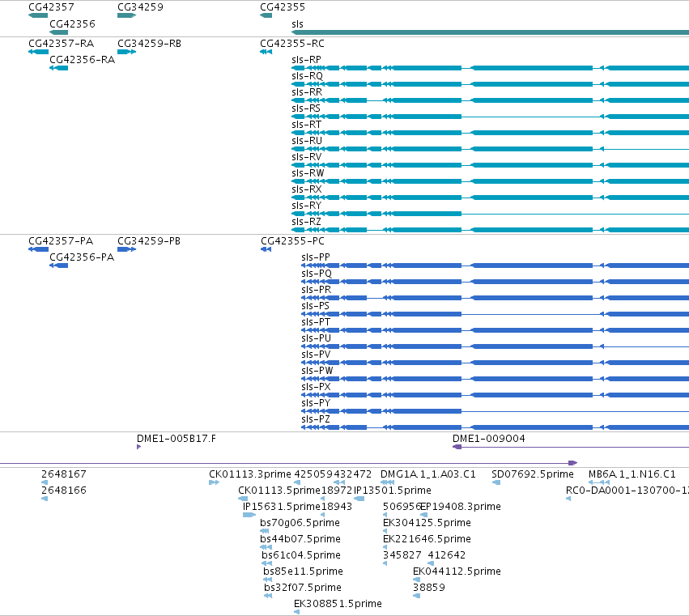Click the IP13501.5prime EST label

(393, 491)
